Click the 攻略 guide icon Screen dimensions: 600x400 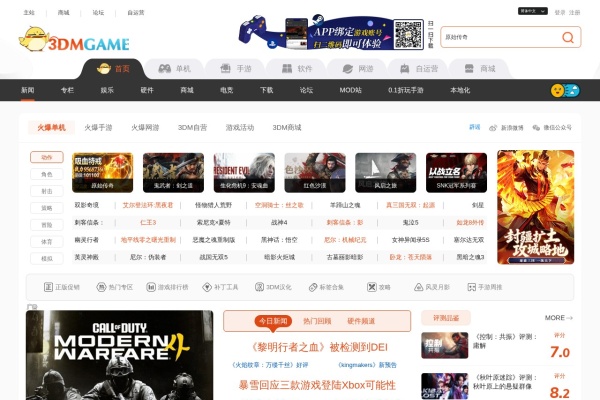[379, 287]
